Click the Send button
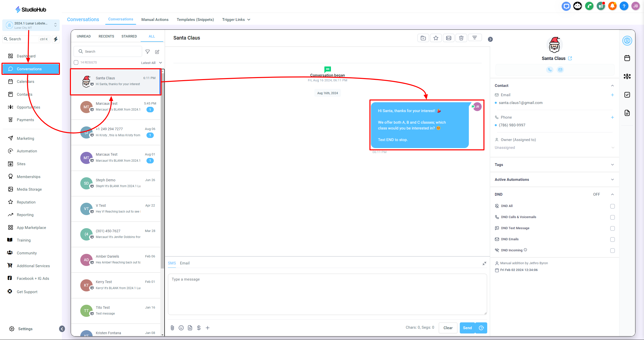The width and height of the screenshot is (644, 340). click(467, 328)
